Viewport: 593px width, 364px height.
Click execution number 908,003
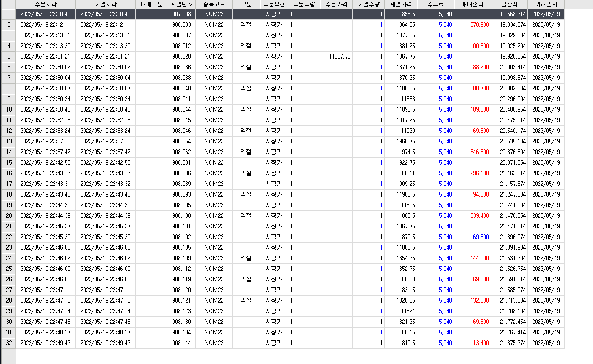181,24
